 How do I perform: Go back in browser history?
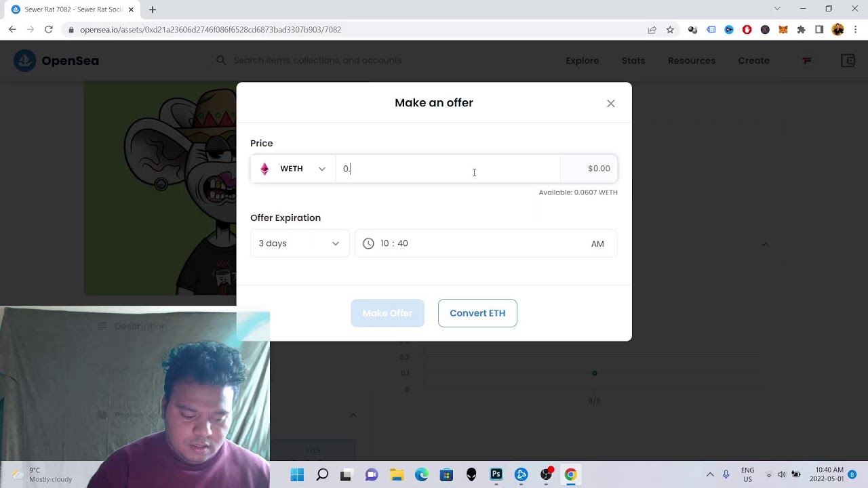point(12,30)
